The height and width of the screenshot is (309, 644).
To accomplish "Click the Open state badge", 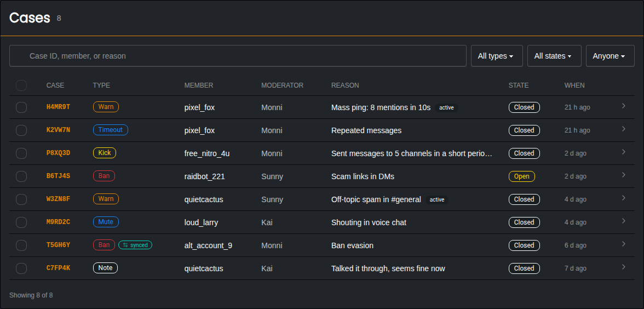I will (521, 176).
